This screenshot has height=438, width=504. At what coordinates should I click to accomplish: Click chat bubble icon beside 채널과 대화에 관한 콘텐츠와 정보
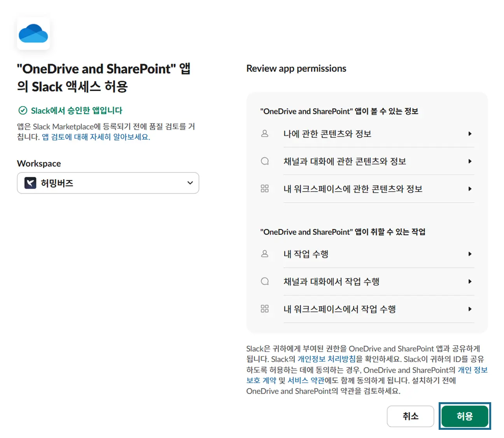pos(265,161)
